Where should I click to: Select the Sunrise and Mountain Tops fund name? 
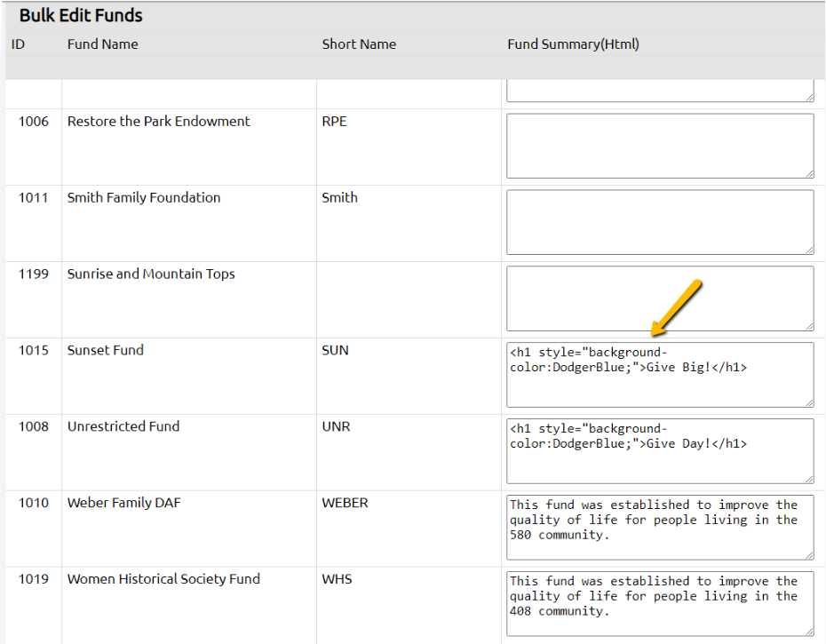click(150, 274)
